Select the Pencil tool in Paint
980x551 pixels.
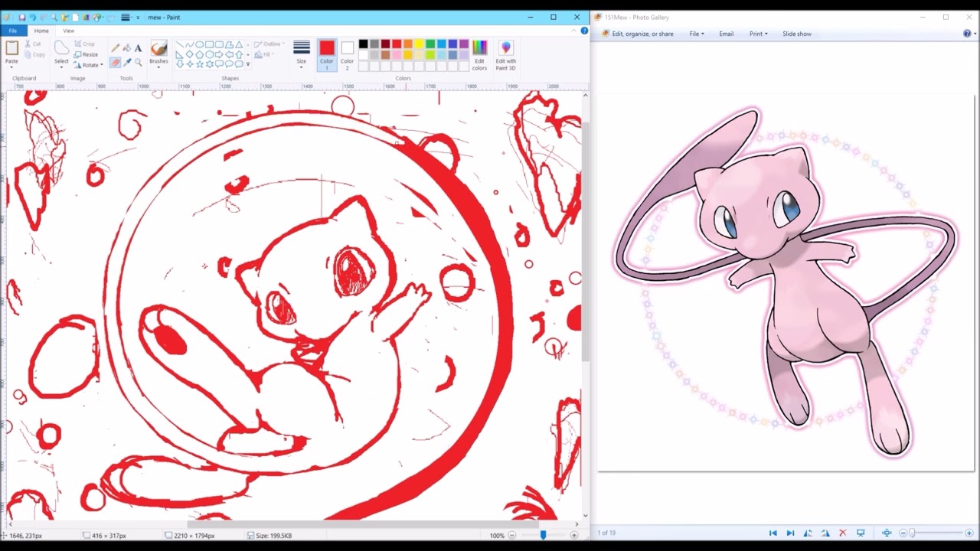click(x=115, y=47)
